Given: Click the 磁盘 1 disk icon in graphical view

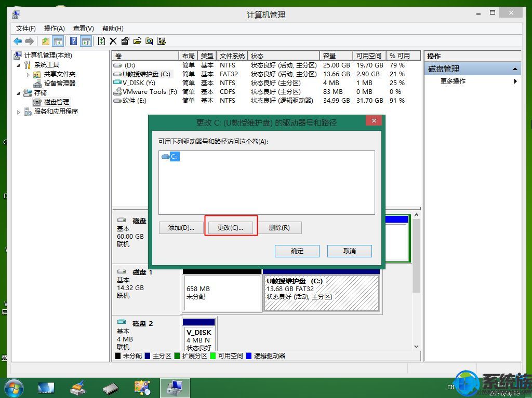Looking at the screenshot, I should click(122, 271).
